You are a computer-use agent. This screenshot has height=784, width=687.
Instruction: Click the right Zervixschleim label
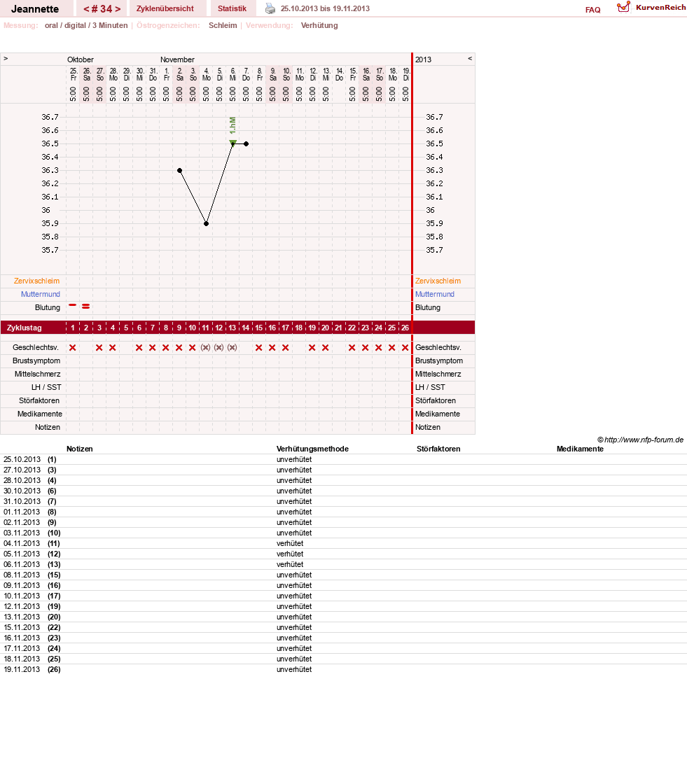[x=438, y=281]
